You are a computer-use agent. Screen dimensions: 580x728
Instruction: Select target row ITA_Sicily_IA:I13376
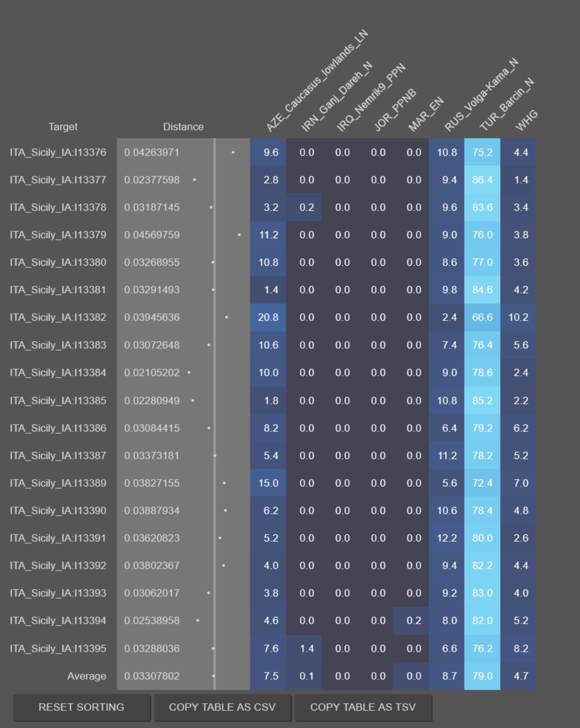58,152
